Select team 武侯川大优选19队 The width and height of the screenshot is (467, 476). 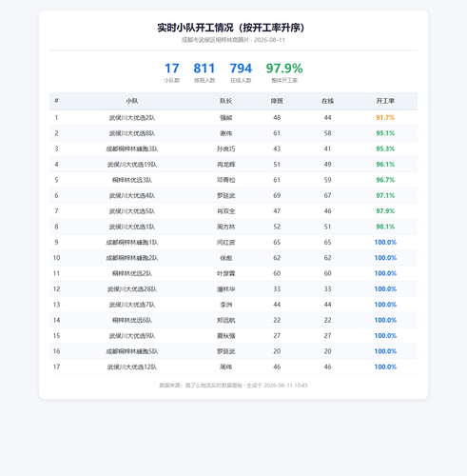coord(132,165)
